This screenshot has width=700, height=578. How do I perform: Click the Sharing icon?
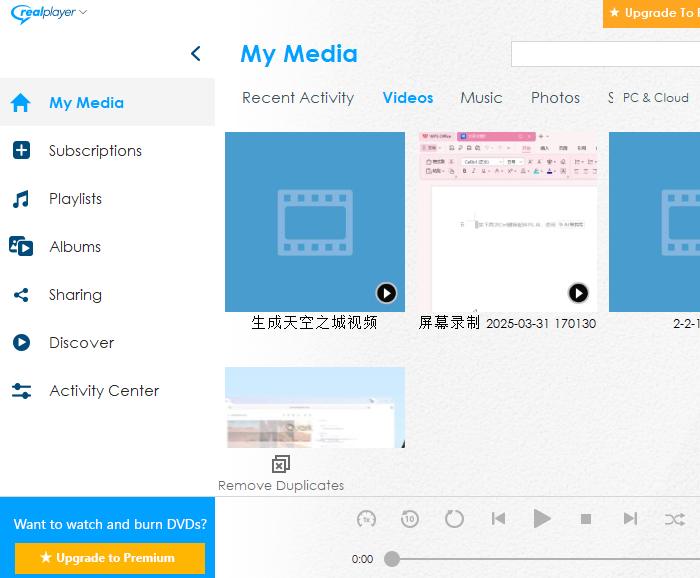click(21, 295)
